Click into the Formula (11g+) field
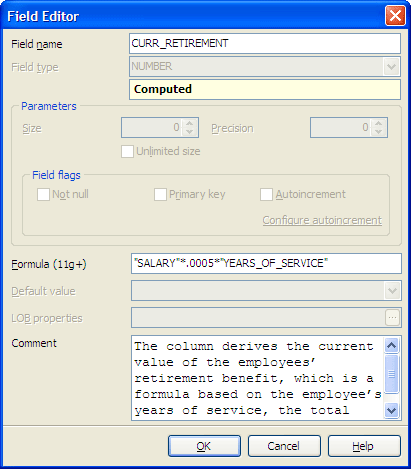This screenshot has height=469, width=411. [266, 264]
